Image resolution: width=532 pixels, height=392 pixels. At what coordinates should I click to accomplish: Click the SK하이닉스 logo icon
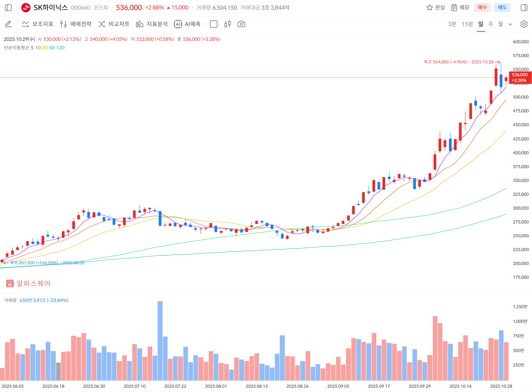(26, 8)
